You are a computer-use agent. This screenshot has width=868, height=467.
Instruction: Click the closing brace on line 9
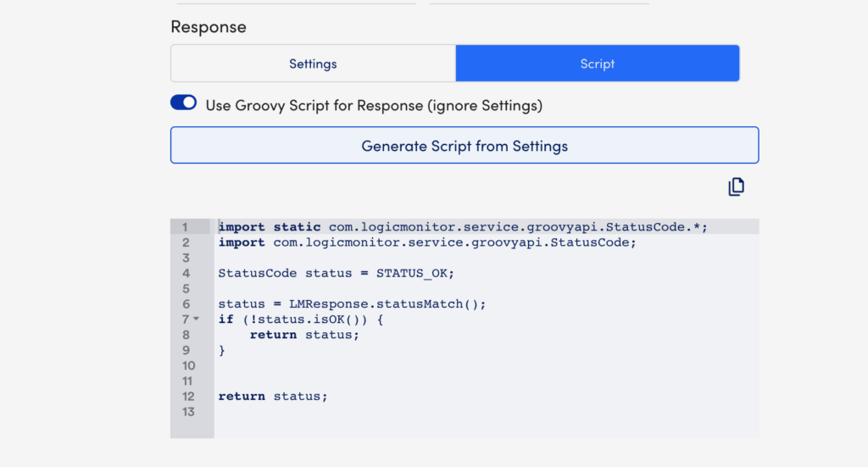click(221, 350)
